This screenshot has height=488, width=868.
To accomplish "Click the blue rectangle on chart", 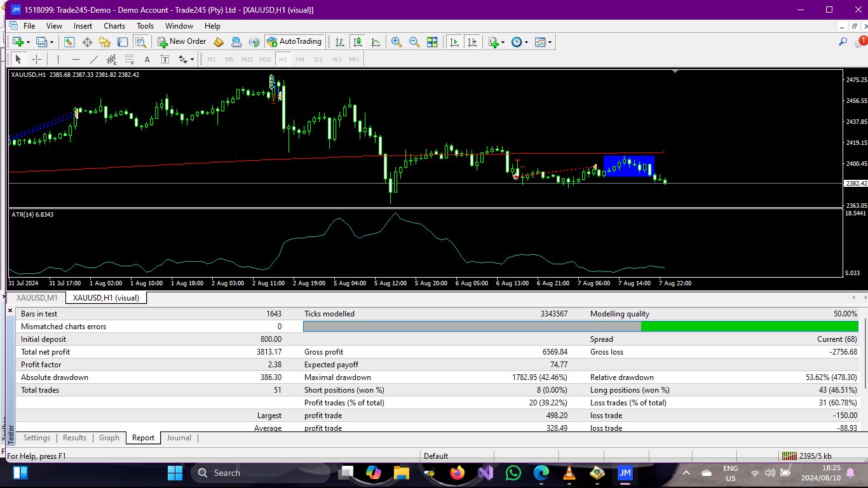I will (x=628, y=166).
